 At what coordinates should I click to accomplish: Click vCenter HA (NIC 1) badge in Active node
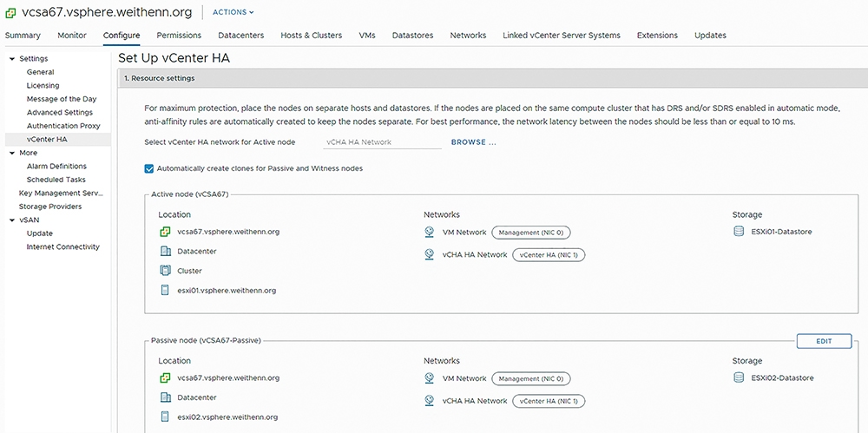549,255
